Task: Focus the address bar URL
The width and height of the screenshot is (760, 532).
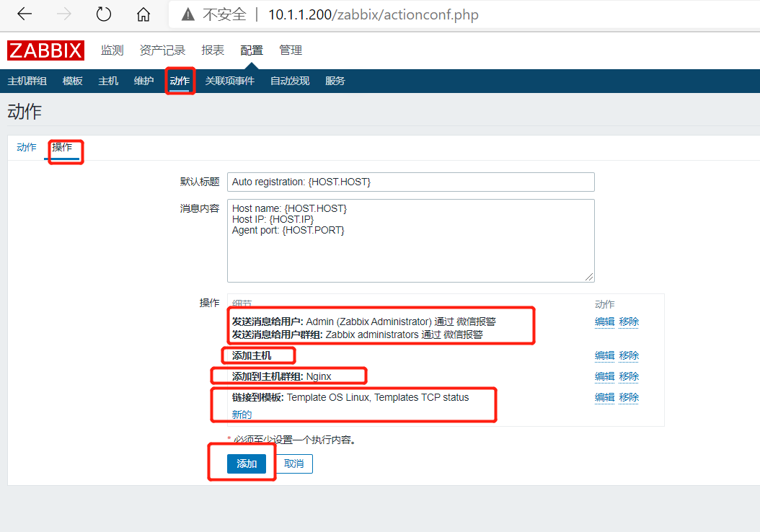Action: [374, 14]
